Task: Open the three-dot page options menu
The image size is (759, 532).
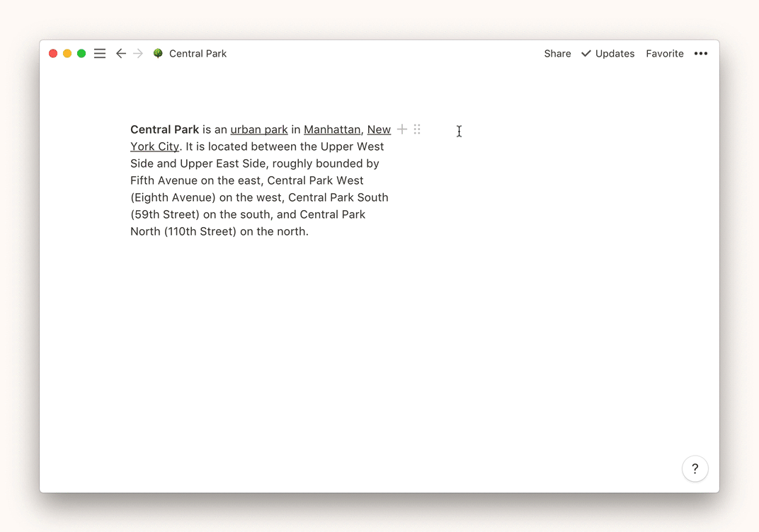Action: (701, 54)
